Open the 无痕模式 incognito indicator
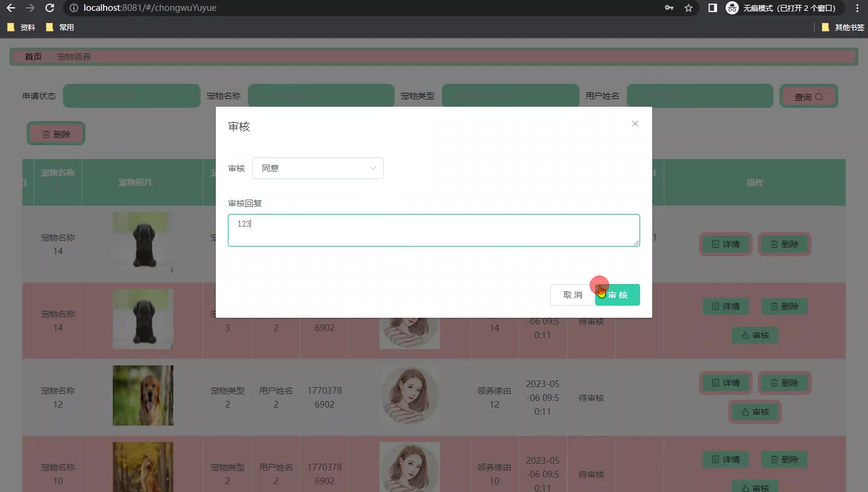 (783, 8)
